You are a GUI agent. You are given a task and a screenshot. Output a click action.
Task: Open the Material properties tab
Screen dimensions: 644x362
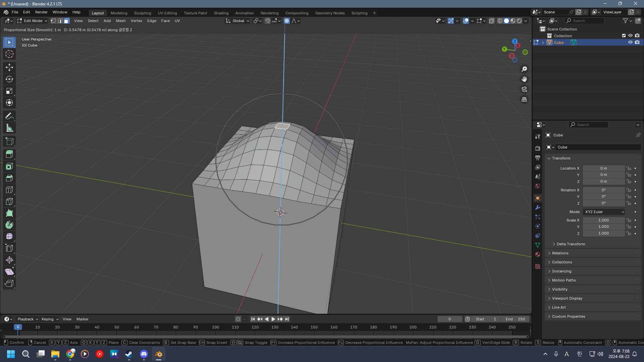pyautogui.click(x=538, y=254)
